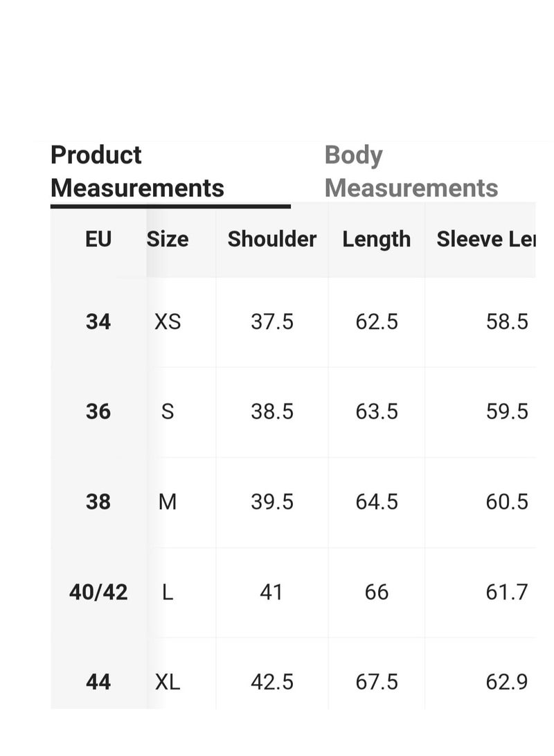This screenshot has height=756, width=554.
Task: Click the Shoulder column header
Action: tap(272, 239)
